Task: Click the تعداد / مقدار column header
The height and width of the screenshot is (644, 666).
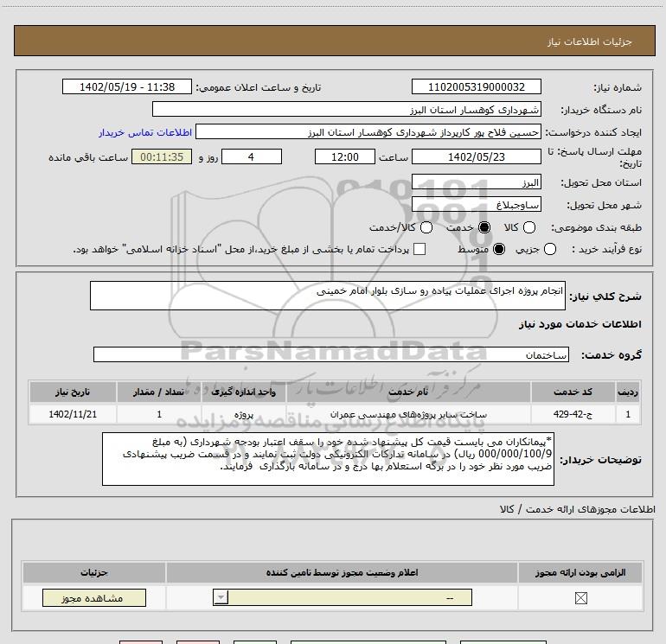Action: [159, 392]
